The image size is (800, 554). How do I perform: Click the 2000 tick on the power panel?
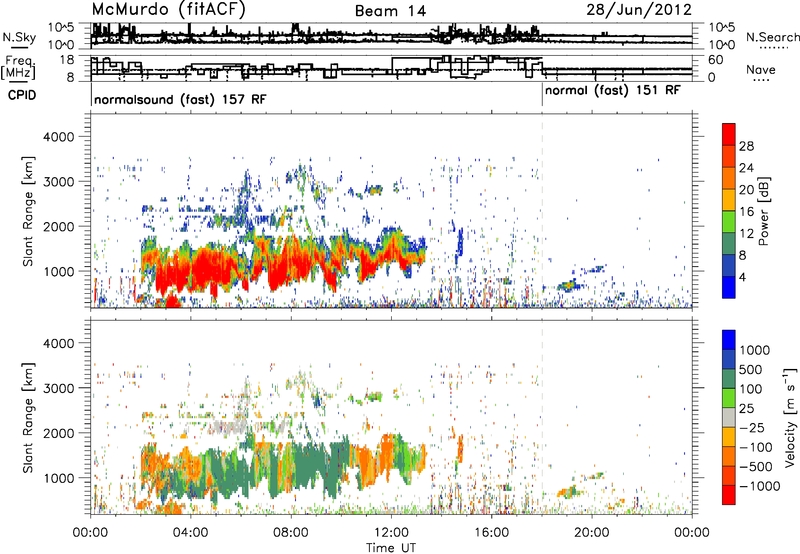[58, 226]
